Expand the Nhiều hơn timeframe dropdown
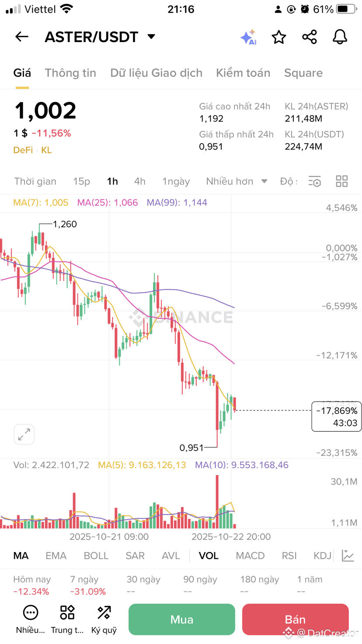 pyautogui.click(x=237, y=181)
